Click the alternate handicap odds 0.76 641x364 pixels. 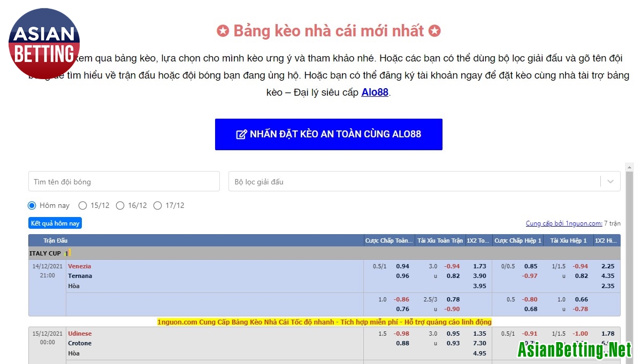(x=402, y=309)
